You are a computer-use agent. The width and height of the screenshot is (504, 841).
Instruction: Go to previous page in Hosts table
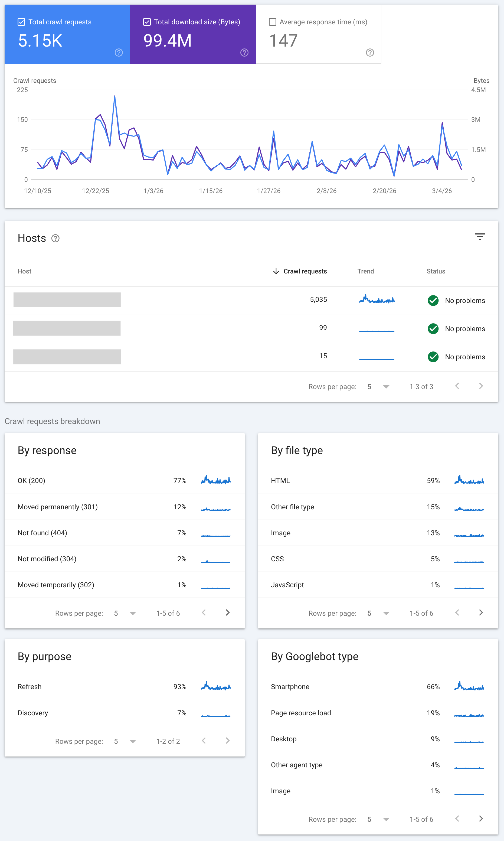click(457, 386)
